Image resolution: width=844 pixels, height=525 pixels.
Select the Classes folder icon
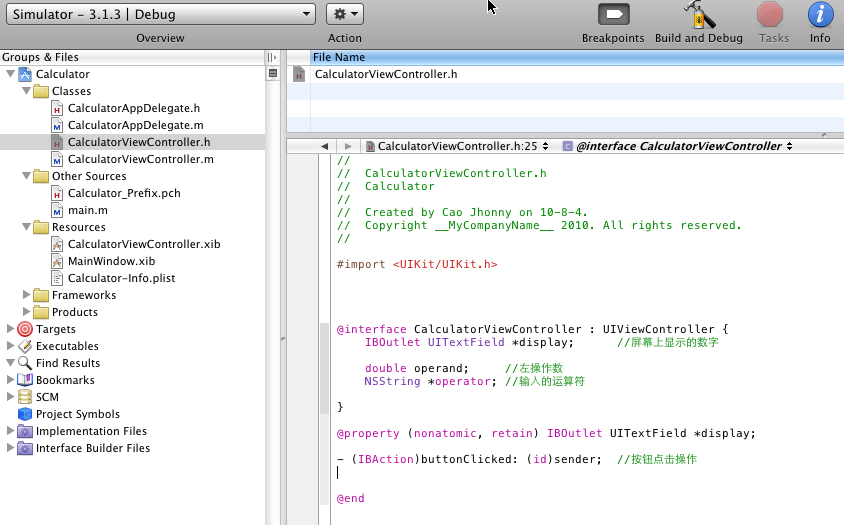point(41,91)
